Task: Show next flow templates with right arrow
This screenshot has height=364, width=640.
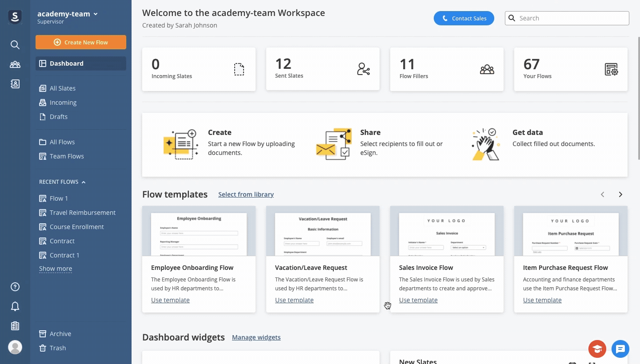Action: [620, 194]
